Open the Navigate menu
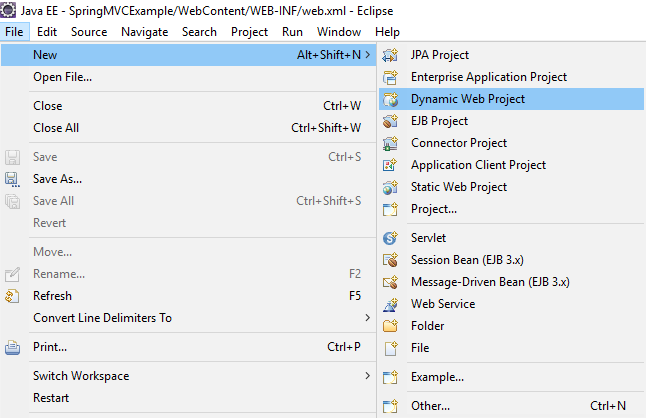The image size is (646, 418). (x=145, y=32)
